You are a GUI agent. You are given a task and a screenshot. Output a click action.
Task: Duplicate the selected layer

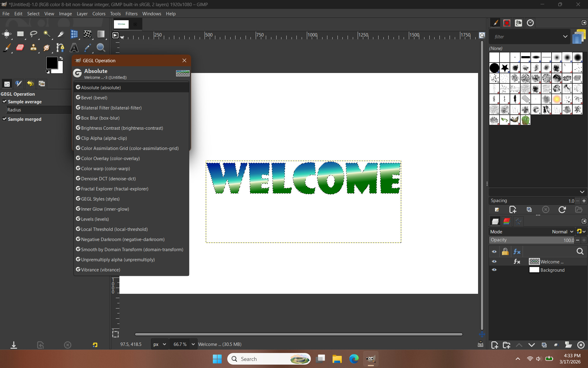544,345
